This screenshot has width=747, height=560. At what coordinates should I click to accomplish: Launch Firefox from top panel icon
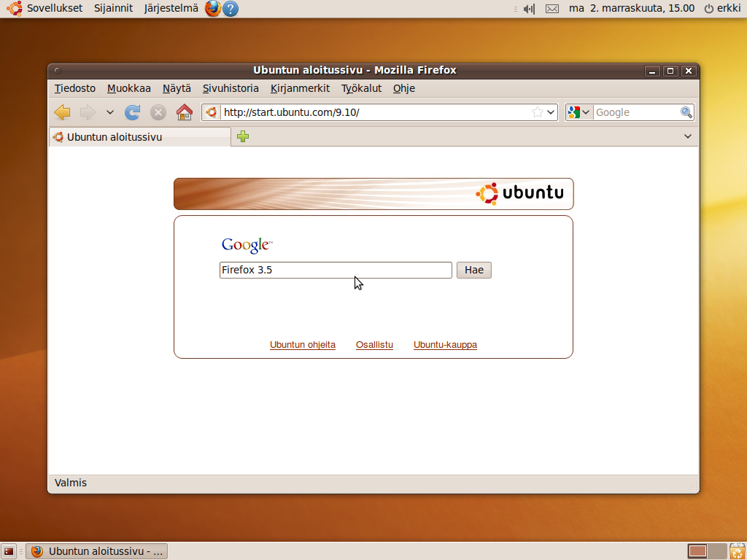(x=212, y=9)
